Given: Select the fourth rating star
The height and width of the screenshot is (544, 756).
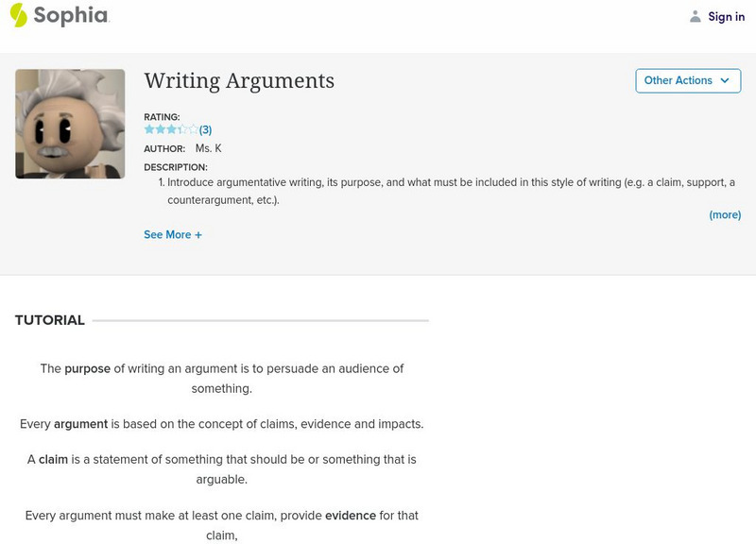Looking at the screenshot, I should point(182,129).
